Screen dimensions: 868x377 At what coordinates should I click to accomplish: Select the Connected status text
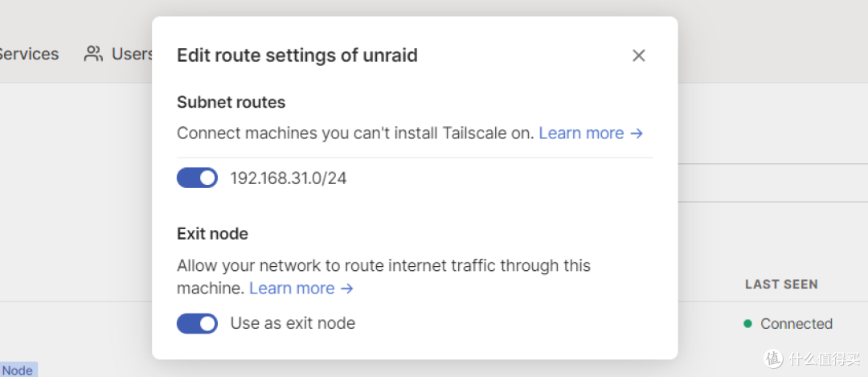point(796,324)
